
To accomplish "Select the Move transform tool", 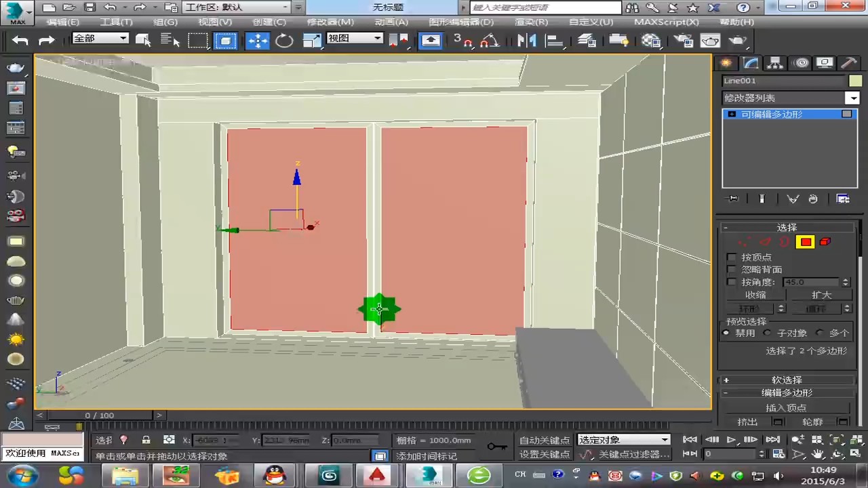I will (258, 41).
